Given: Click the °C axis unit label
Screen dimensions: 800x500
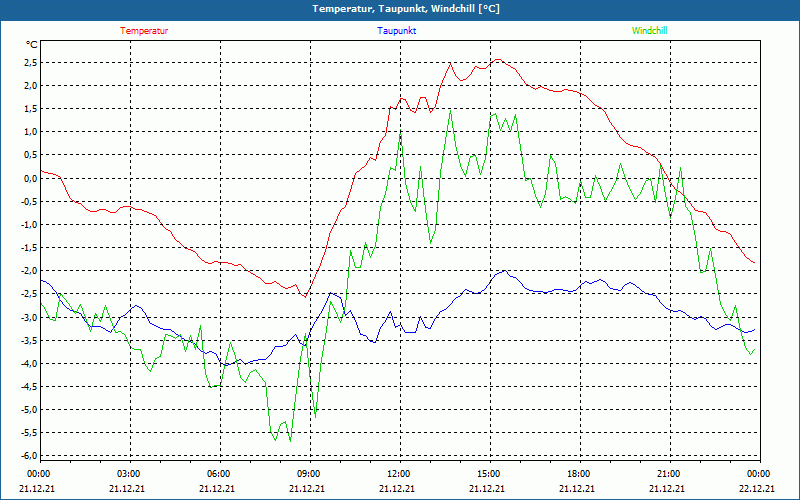Looking at the screenshot, I should click(32, 45).
